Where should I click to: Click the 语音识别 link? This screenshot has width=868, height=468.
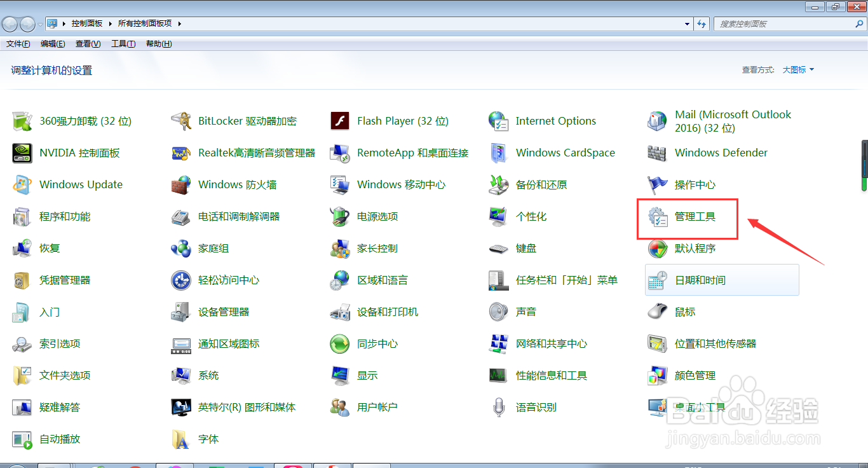point(536,407)
